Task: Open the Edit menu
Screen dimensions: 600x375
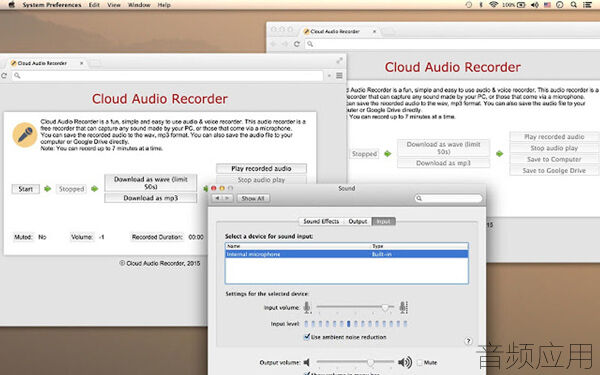Action: coord(94,5)
